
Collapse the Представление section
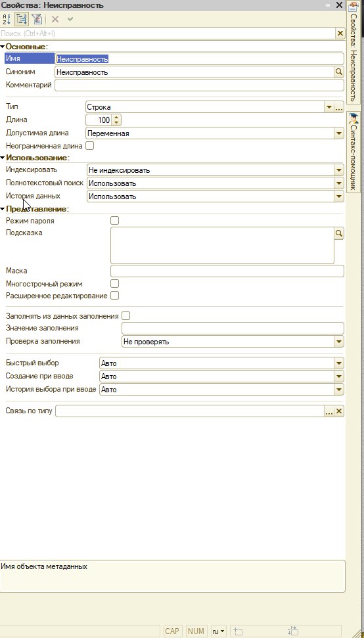point(3,209)
